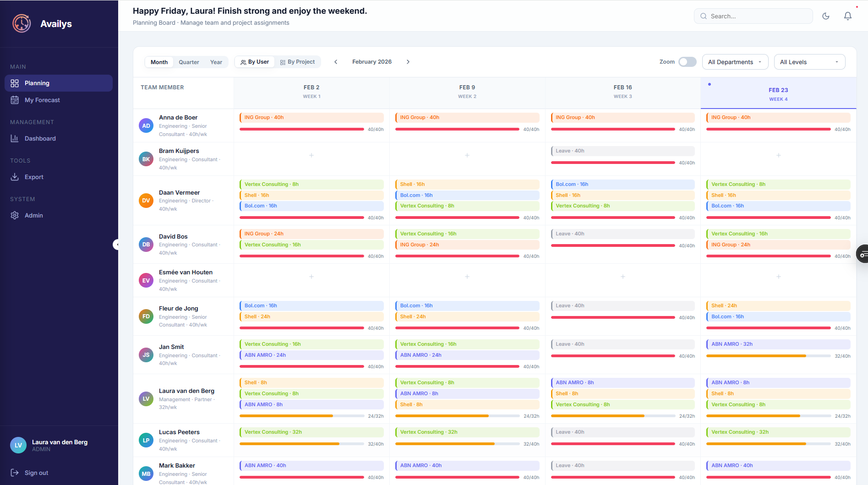Collapse the sidebar with the edge chevron

[118, 244]
